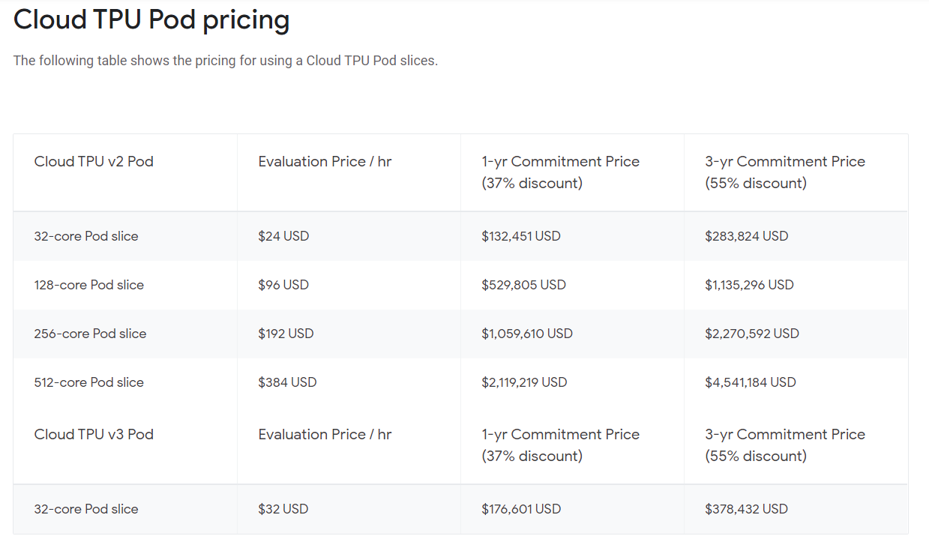Click the $132,451 USD 1-yr commitment price
This screenshot has height=560, width=929.
520,236
